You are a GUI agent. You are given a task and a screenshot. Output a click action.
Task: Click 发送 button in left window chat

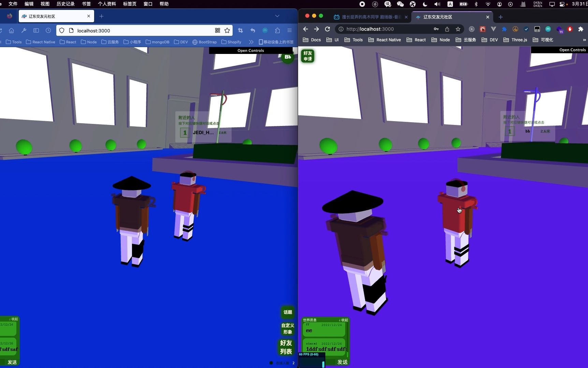pyautogui.click(x=12, y=362)
